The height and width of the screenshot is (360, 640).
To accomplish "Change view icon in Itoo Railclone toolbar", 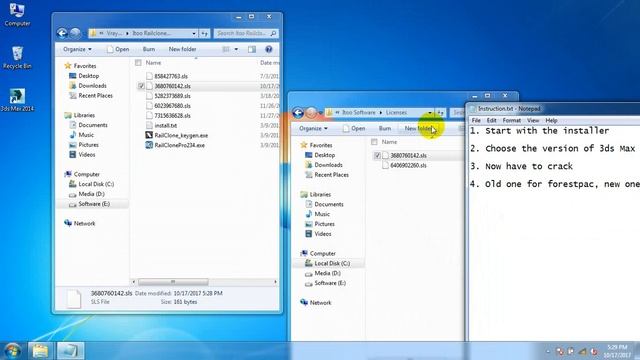I will [226, 49].
